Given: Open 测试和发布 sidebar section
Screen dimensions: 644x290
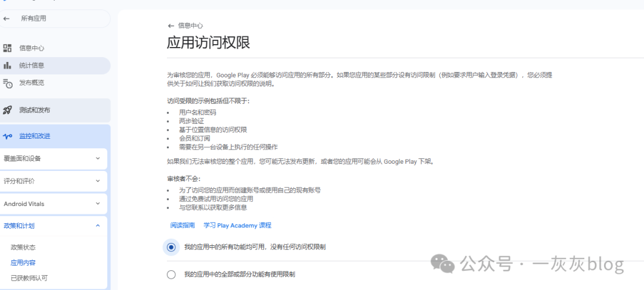Looking at the screenshot, I should click(x=55, y=110).
